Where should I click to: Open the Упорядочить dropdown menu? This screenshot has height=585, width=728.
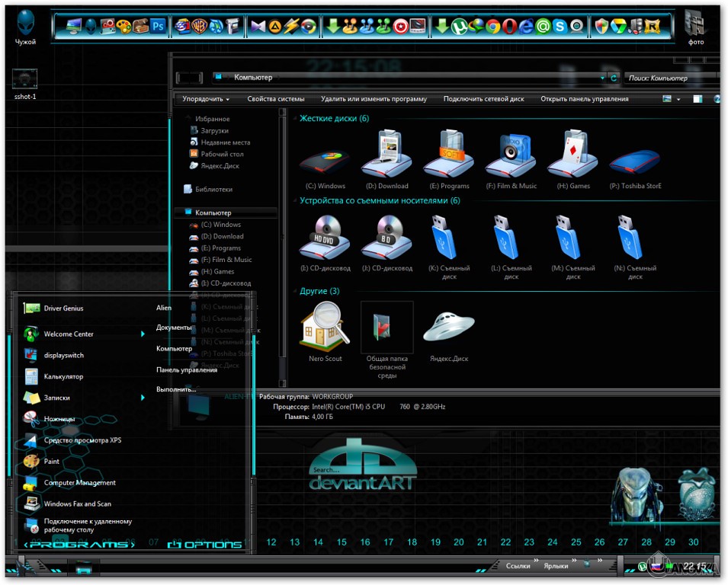coord(206,99)
